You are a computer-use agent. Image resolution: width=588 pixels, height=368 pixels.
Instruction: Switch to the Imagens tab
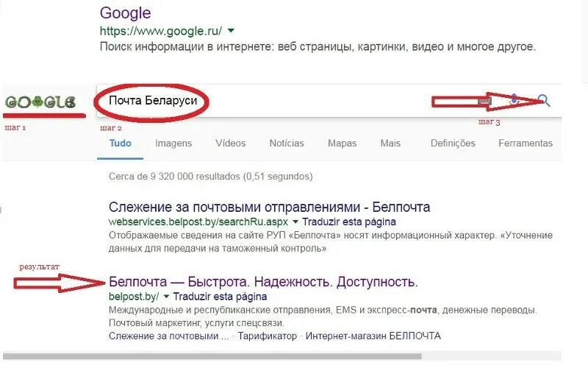[x=173, y=143]
